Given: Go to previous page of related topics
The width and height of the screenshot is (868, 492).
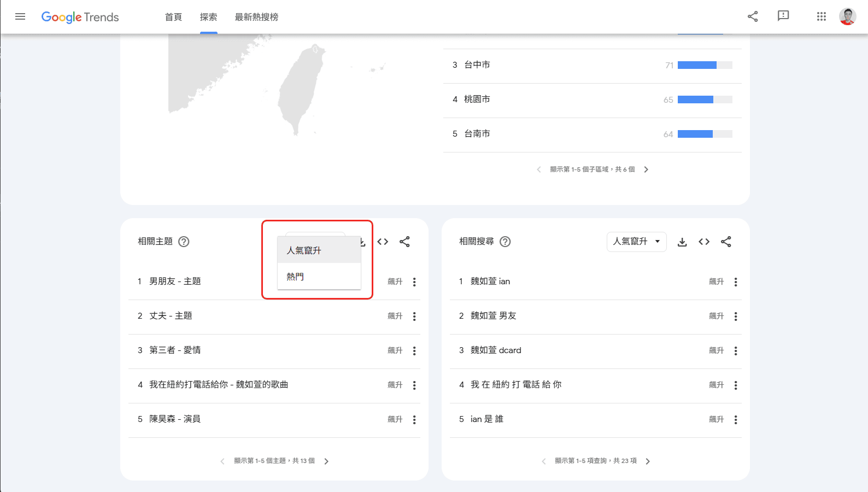Looking at the screenshot, I should tap(222, 461).
